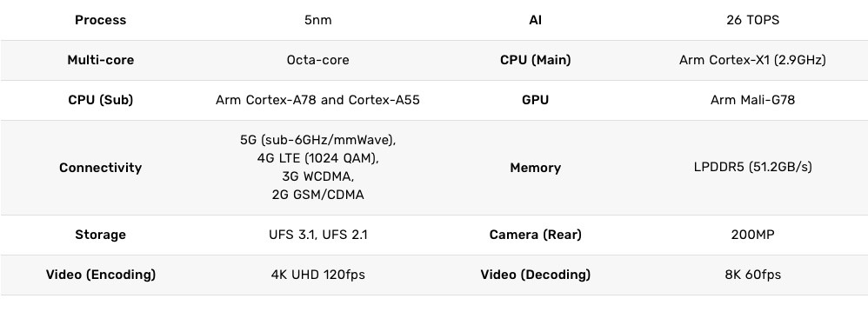Select the 26 TOPS value

tap(752, 20)
